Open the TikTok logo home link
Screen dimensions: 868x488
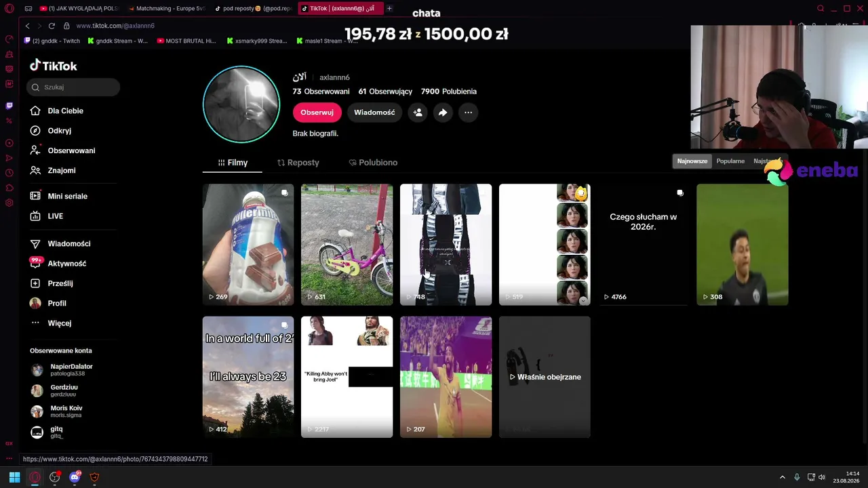pyautogui.click(x=54, y=66)
